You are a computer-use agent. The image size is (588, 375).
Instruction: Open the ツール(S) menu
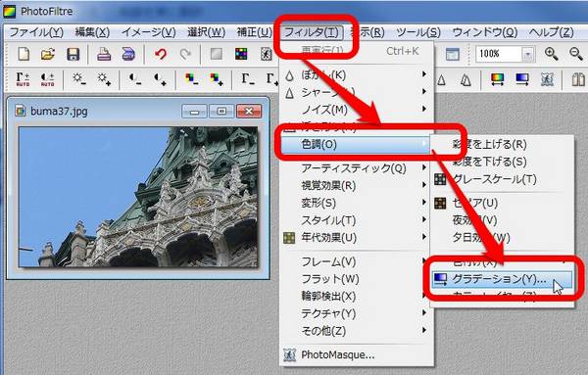[x=418, y=32]
